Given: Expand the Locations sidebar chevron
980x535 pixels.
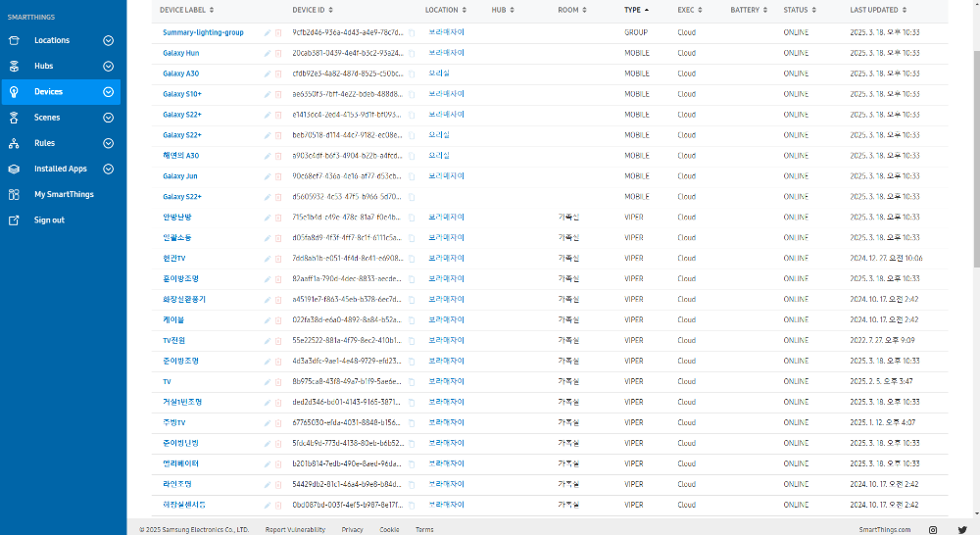Looking at the screenshot, I should point(108,40).
